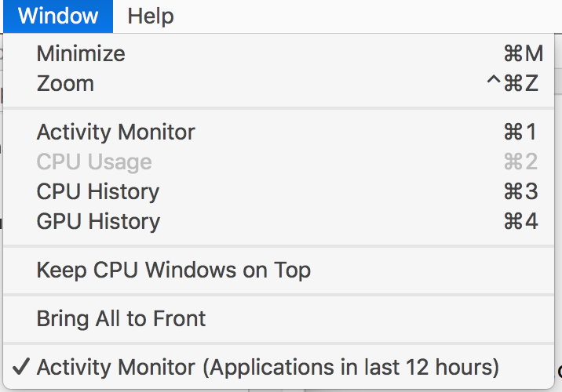Screen dimensions: 562x392
Task: Click the ⌘3 shortcut beside CPU History
Action: 520,191
